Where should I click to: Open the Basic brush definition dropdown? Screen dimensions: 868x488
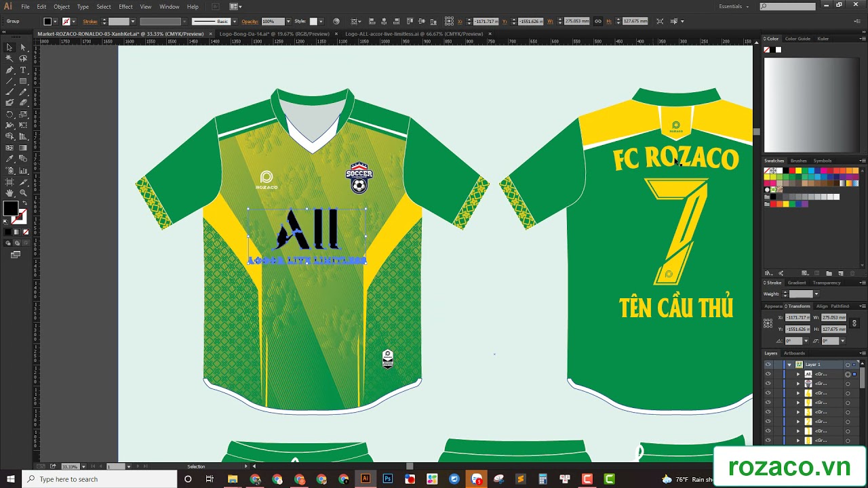pos(234,21)
